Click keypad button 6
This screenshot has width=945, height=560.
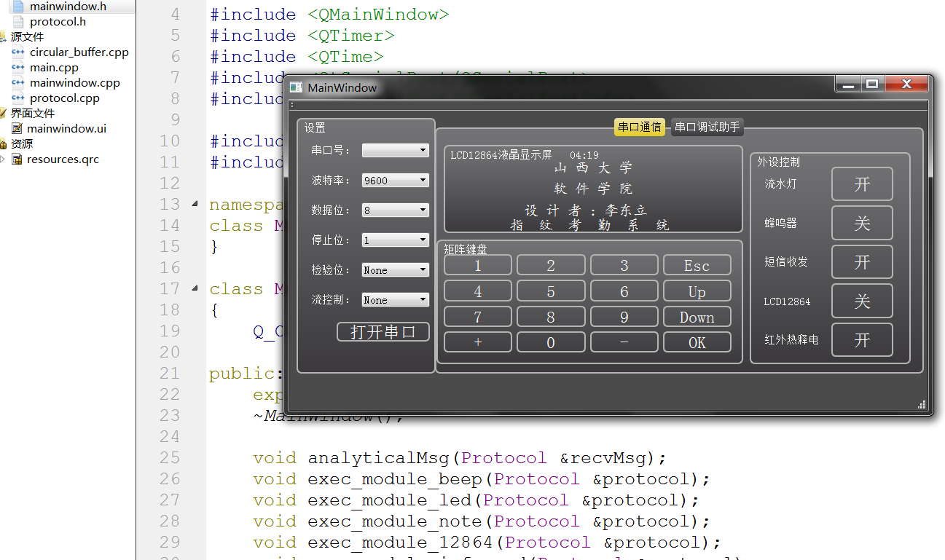click(x=624, y=291)
